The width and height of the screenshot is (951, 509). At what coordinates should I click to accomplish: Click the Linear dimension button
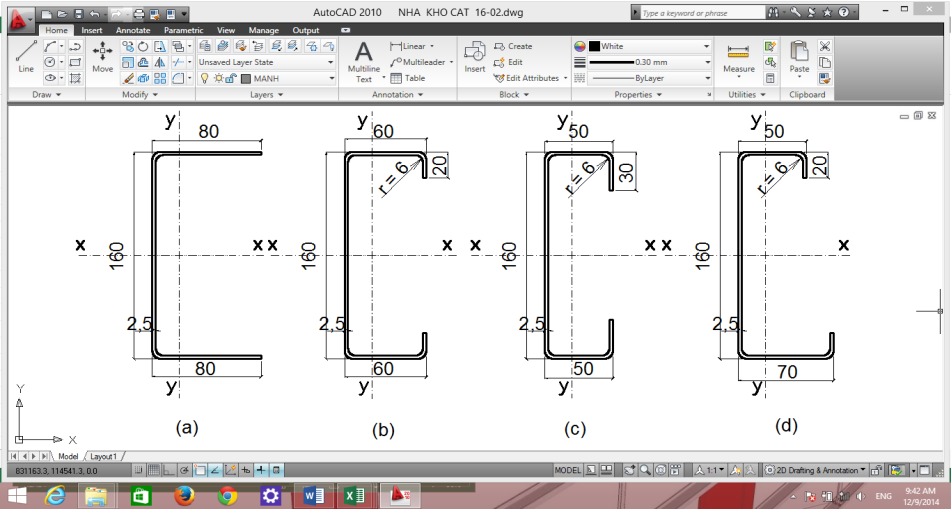pyautogui.click(x=412, y=46)
